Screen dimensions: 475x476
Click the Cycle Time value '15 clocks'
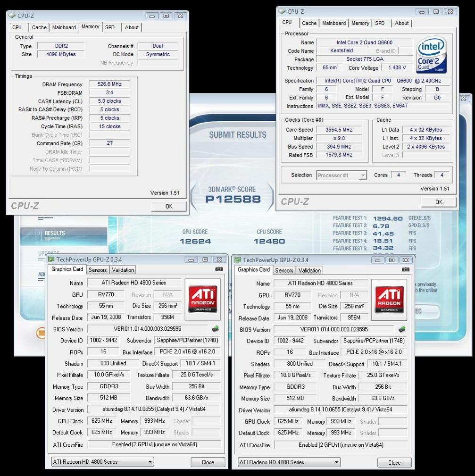109,126
